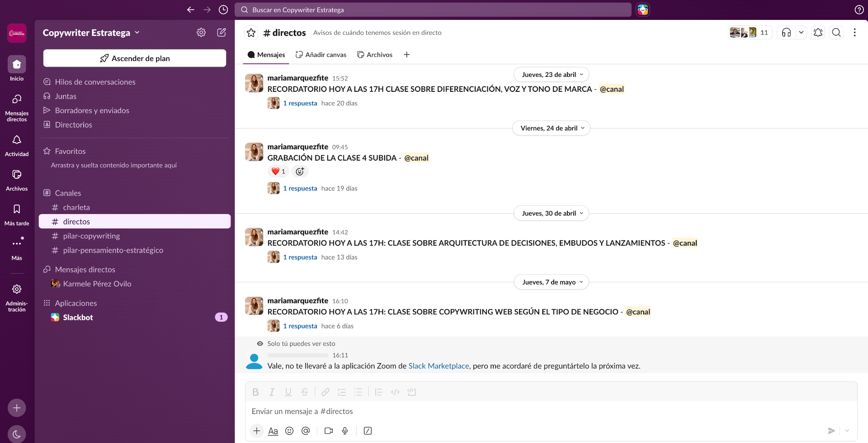Open Más tarde bookmark section
The image size is (868, 443).
click(x=17, y=214)
